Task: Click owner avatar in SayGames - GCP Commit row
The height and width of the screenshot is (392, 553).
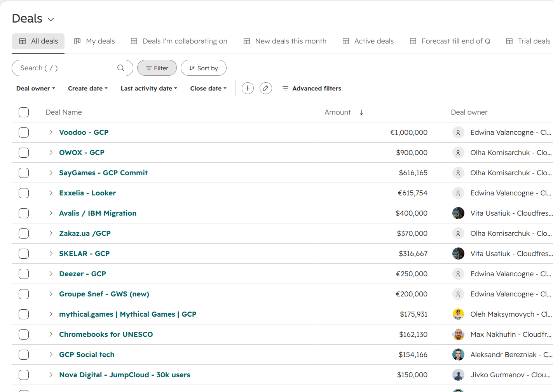Action: [458, 173]
